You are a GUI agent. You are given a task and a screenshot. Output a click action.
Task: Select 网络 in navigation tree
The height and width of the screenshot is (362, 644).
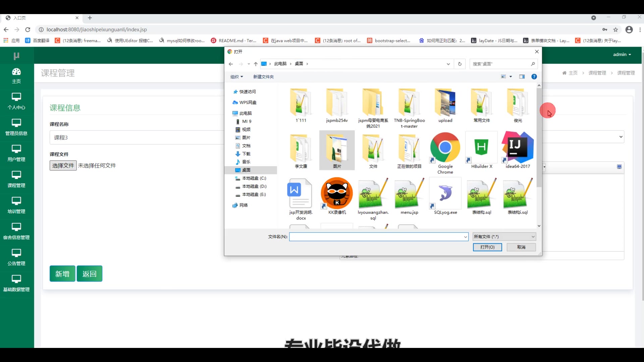[240, 205]
